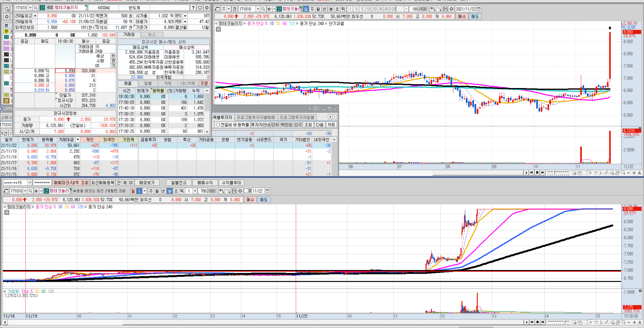Viewport: 644px width, 328px height.
Task: Click the 180 bar count field in upper chart
Action: 415,9
